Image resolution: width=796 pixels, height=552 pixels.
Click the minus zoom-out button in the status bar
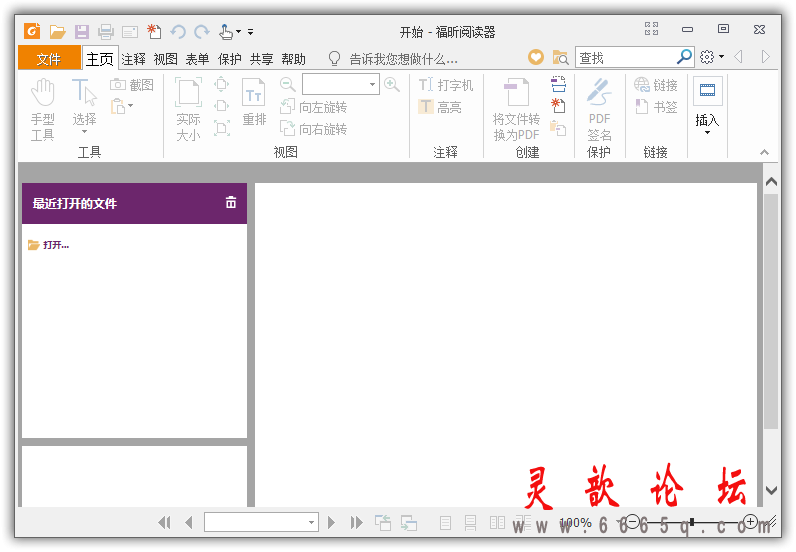pyautogui.click(x=633, y=521)
